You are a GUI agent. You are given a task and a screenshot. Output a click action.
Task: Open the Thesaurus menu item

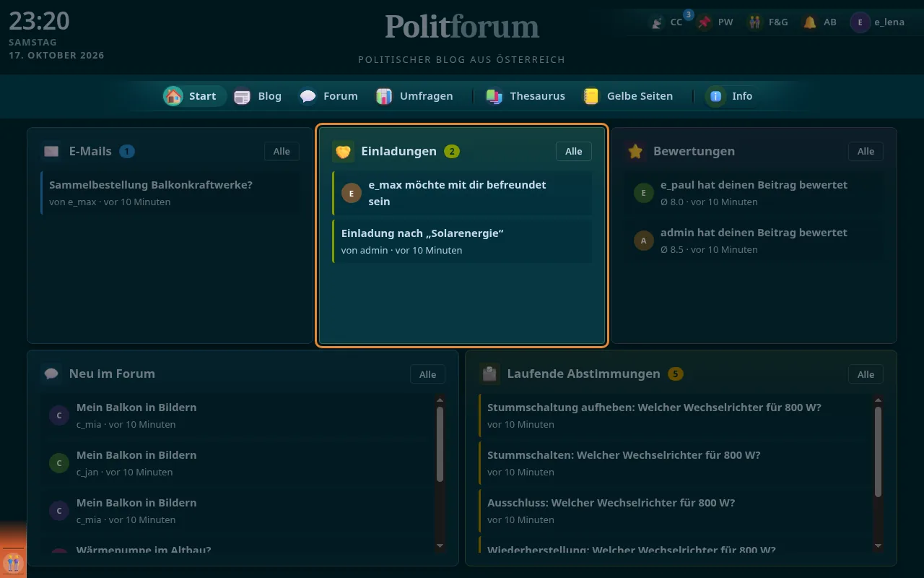click(526, 96)
